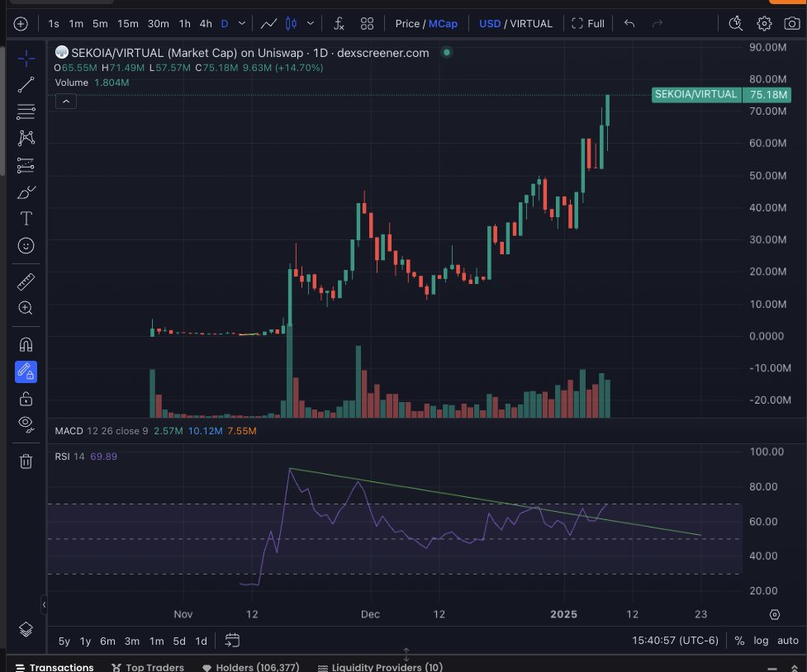The width and height of the screenshot is (807, 672).
Task: Switch denomination to USD
Action: point(490,24)
